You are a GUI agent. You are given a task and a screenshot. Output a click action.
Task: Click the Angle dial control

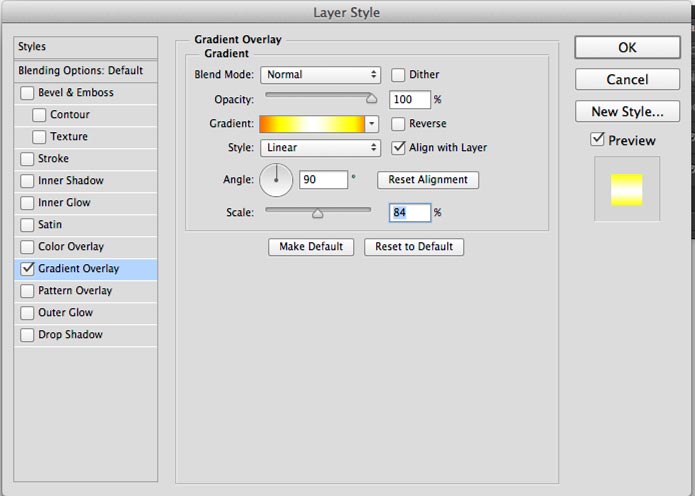276,180
